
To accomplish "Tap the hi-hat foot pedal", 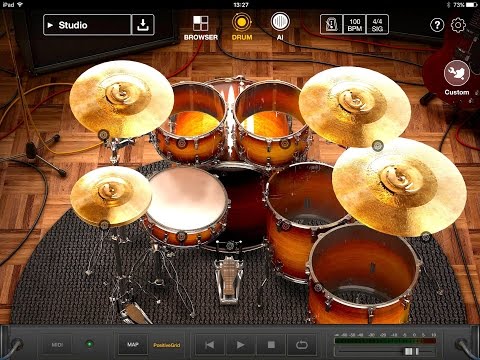I will point(135,313).
